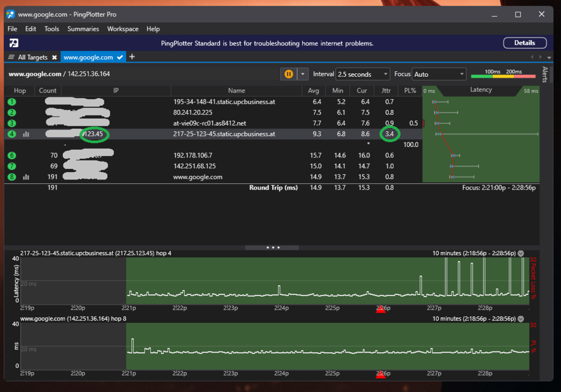Image resolution: width=561 pixels, height=392 pixels.
Task: Open the Tools menu
Action: point(52,29)
